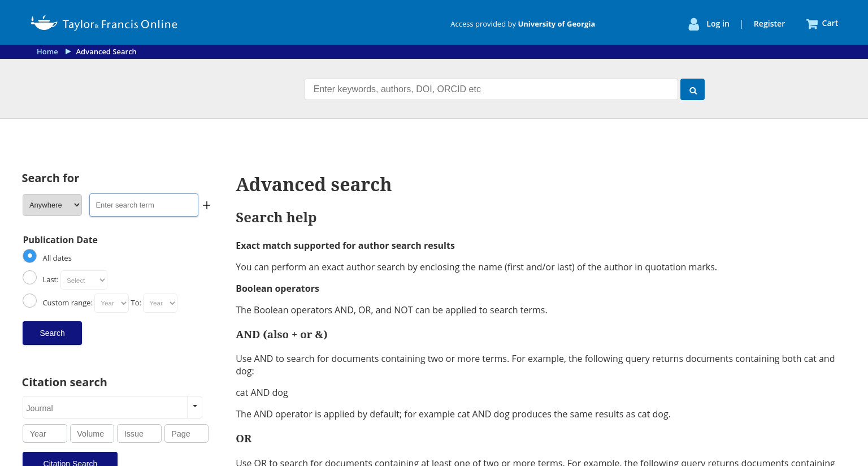
Task: Click the magnifier search button
Action: [x=692, y=89]
